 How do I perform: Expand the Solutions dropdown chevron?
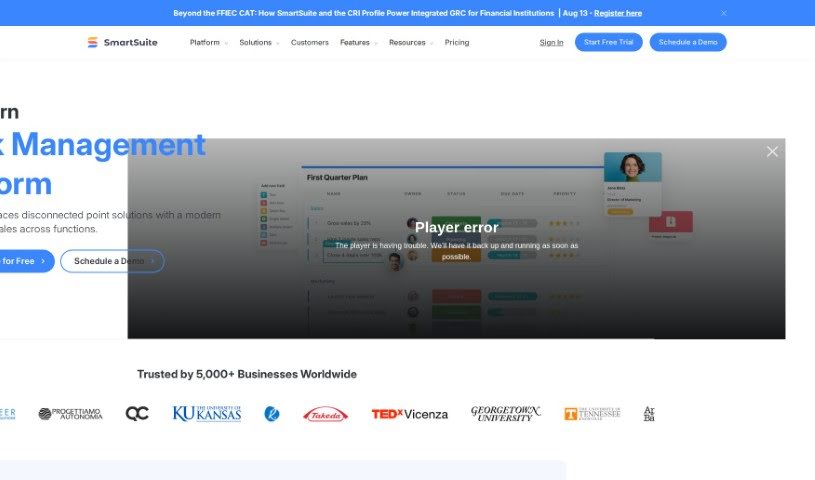tap(278, 43)
